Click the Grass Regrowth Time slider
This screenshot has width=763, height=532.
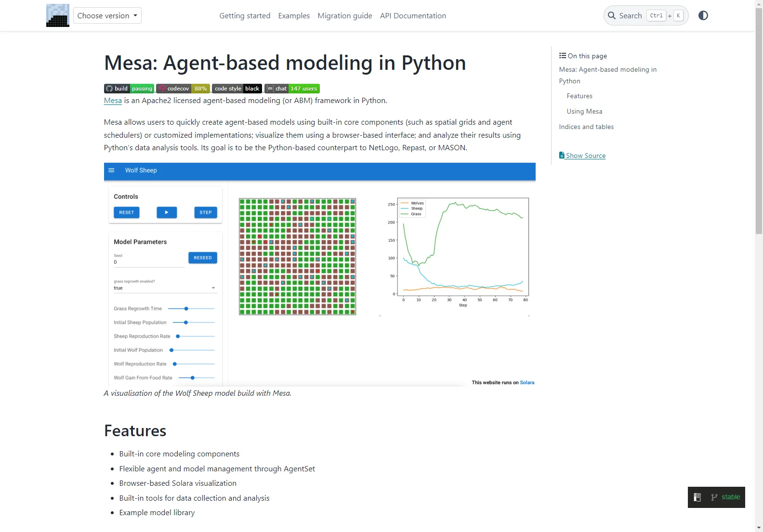click(x=191, y=309)
